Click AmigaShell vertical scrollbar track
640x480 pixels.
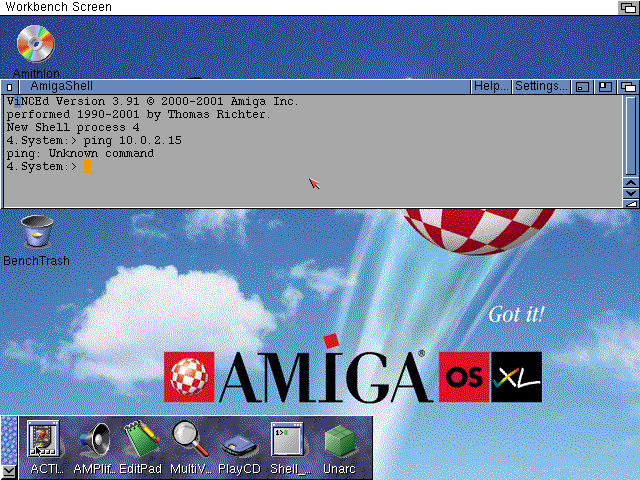[631, 136]
